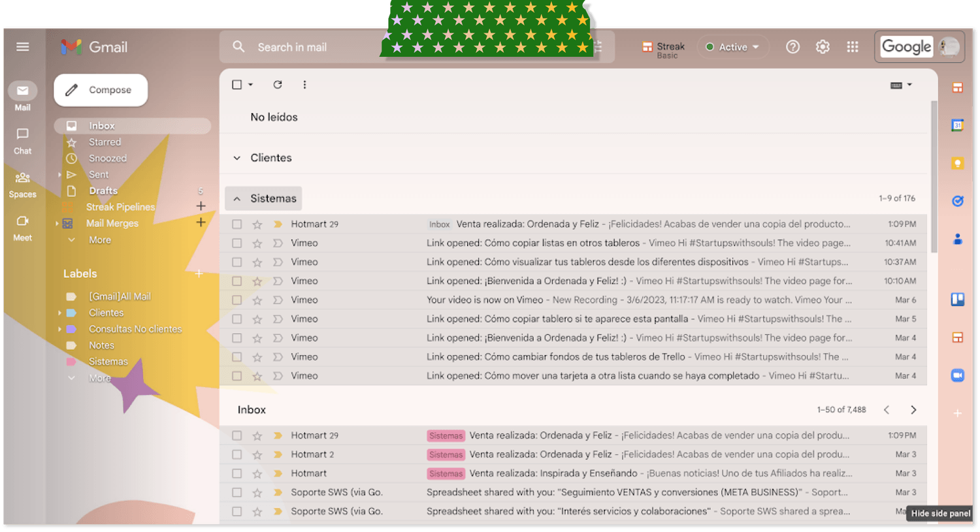Image resolution: width=980 pixels, height=532 pixels.
Task: Create new label with plus beside Labels
Action: 199,274
